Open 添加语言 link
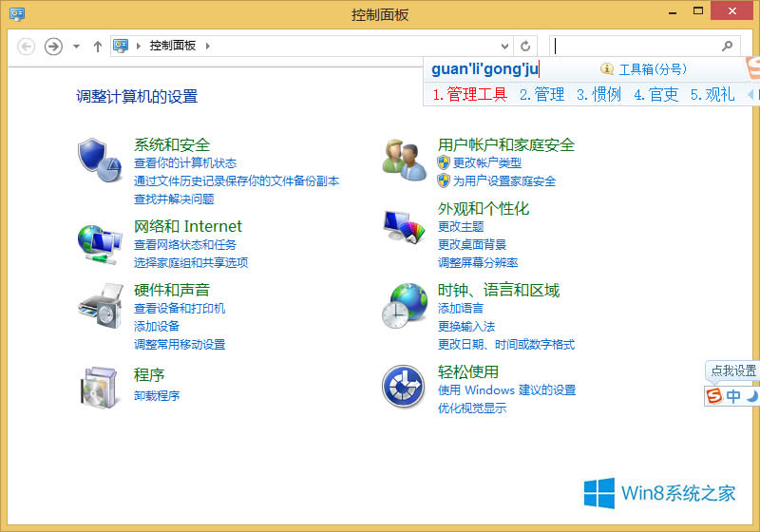760x532 pixels. click(x=461, y=308)
